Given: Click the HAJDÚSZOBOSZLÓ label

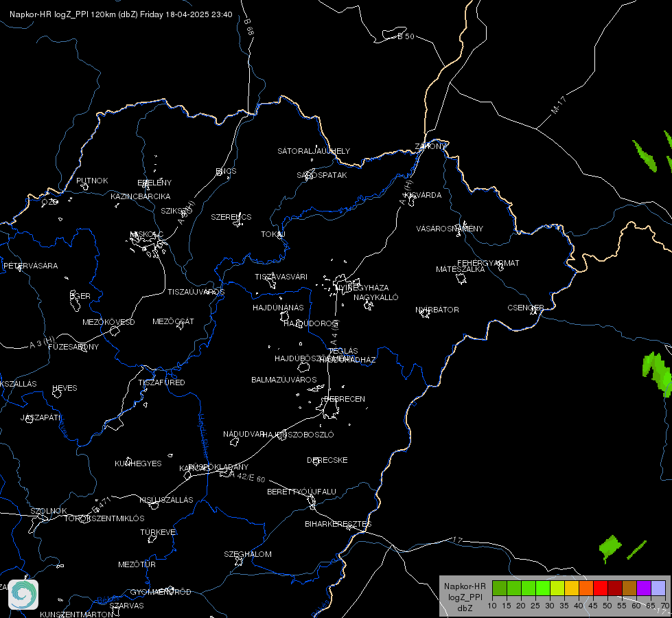Looking at the screenshot, I should [298, 435].
